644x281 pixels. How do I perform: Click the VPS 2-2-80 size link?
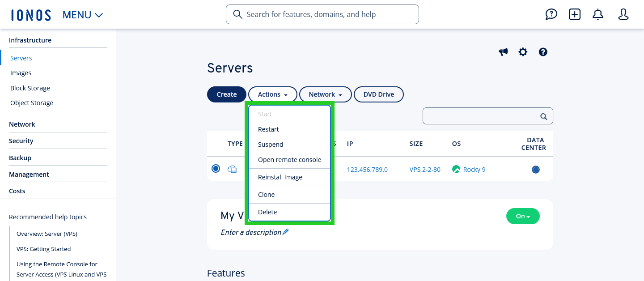coord(425,170)
